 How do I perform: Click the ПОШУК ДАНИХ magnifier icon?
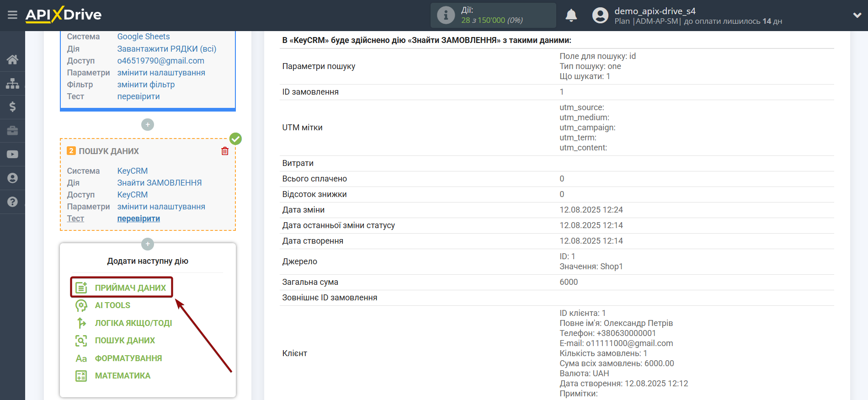point(81,341)
